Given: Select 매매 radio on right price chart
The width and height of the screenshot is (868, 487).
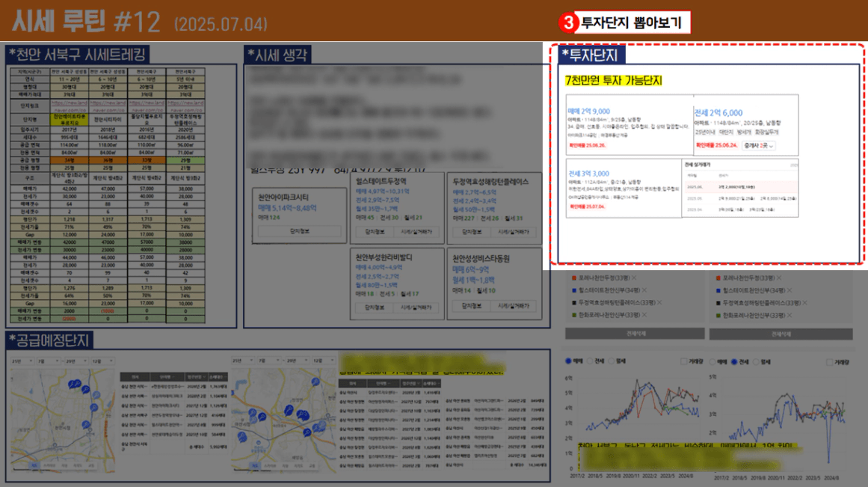Looking at the screenshot, I should 713,361.
